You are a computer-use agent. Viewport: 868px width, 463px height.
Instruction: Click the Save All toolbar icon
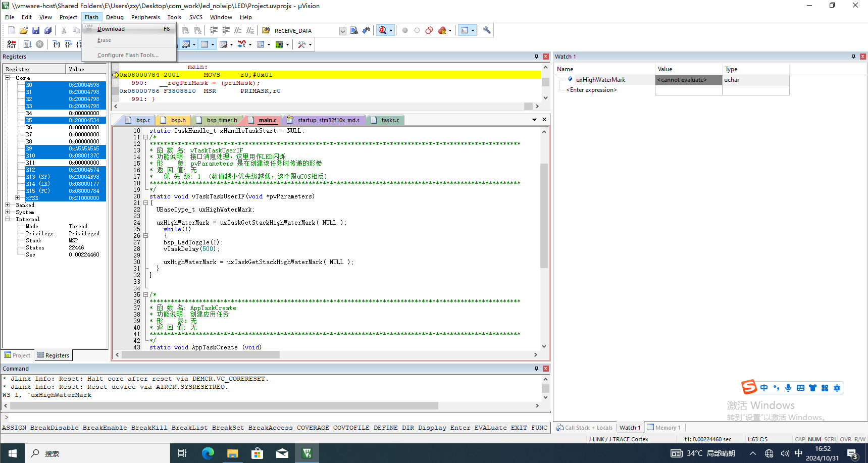click(48, 30)
